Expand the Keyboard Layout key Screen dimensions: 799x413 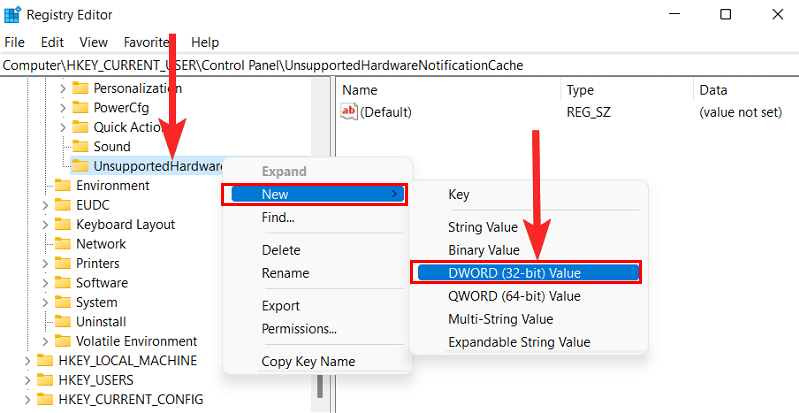tap(44, 225)
